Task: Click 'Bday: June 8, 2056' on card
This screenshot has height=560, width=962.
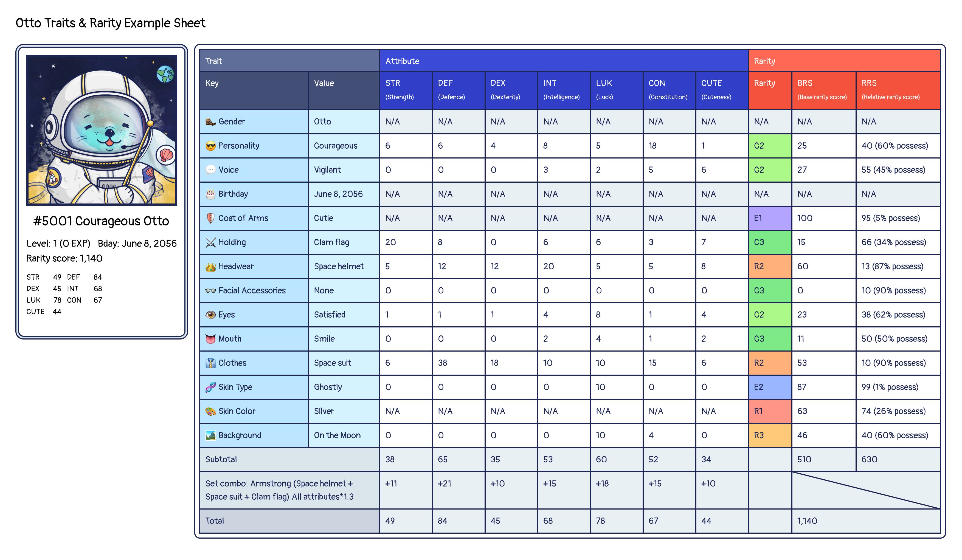Action: (x=137, y=243)
